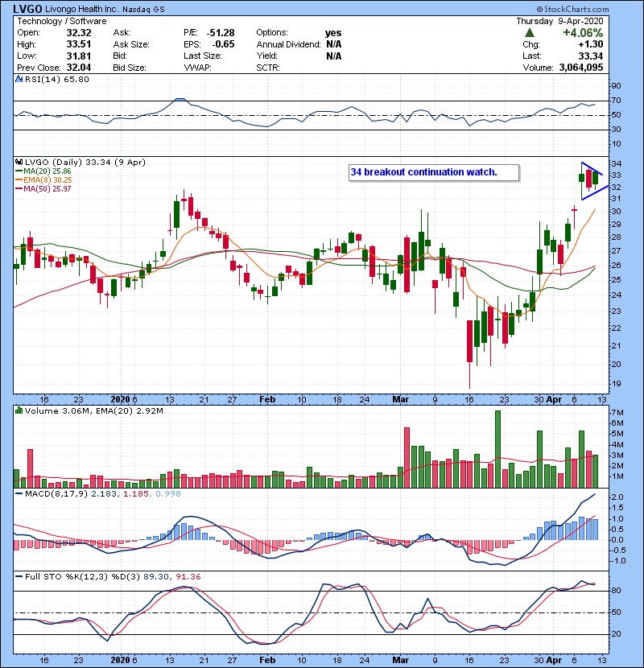Click the Volume value 3,064,095

(581, 68)
